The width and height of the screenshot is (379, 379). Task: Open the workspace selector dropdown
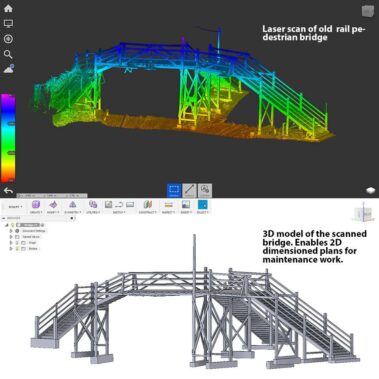[x=15, y=207]
